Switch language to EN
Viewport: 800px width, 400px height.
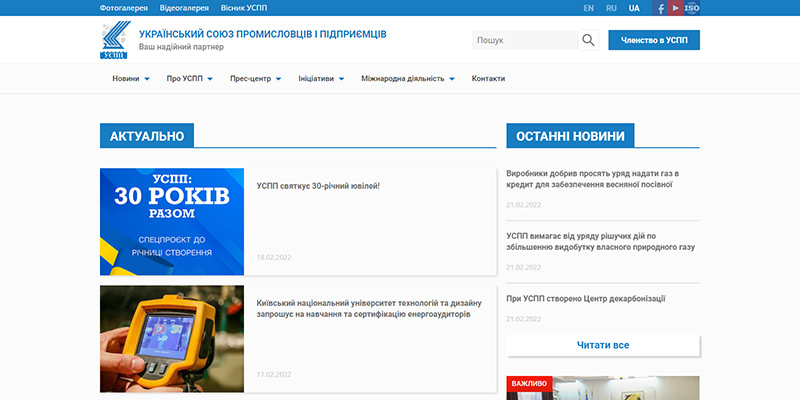click(x=589, y=8)
